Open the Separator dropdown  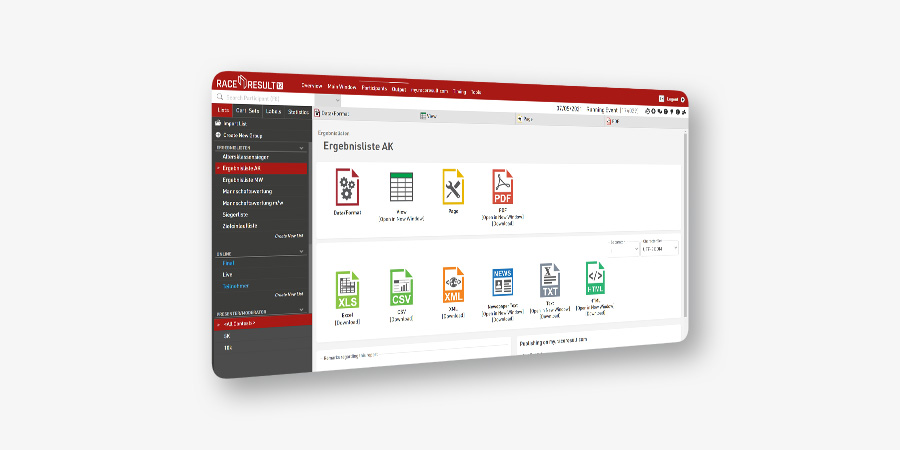(x=624, y=249)
